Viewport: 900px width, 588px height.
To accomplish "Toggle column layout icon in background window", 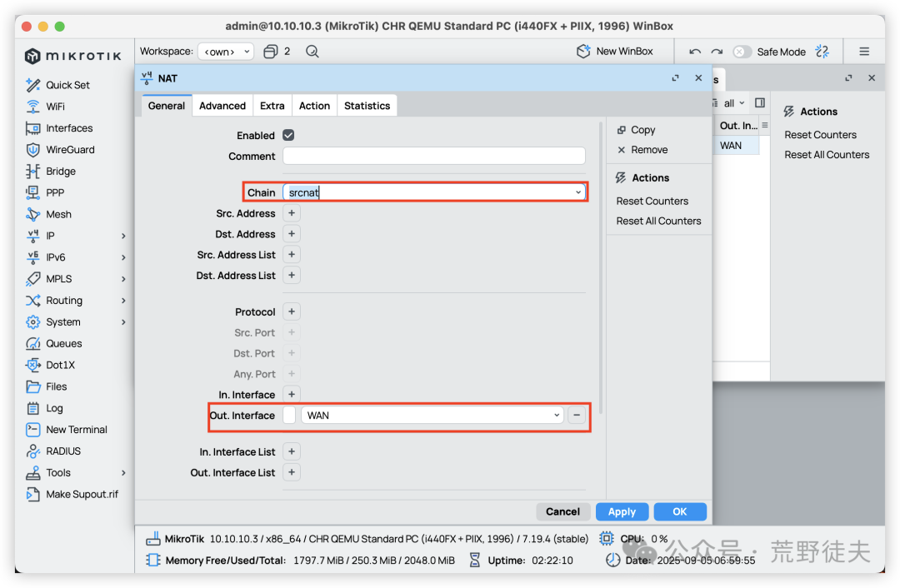I will [x=760, y=102].
